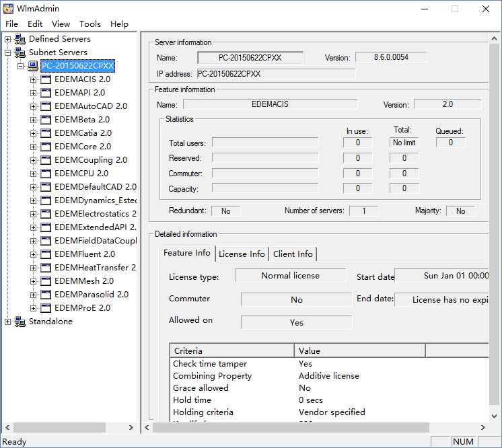Image resolution: width=502 pixels, height=448 pixels.
Task: Expand the EDEMAPI 2.0 tree node
Action: click(x=33, y=93)
